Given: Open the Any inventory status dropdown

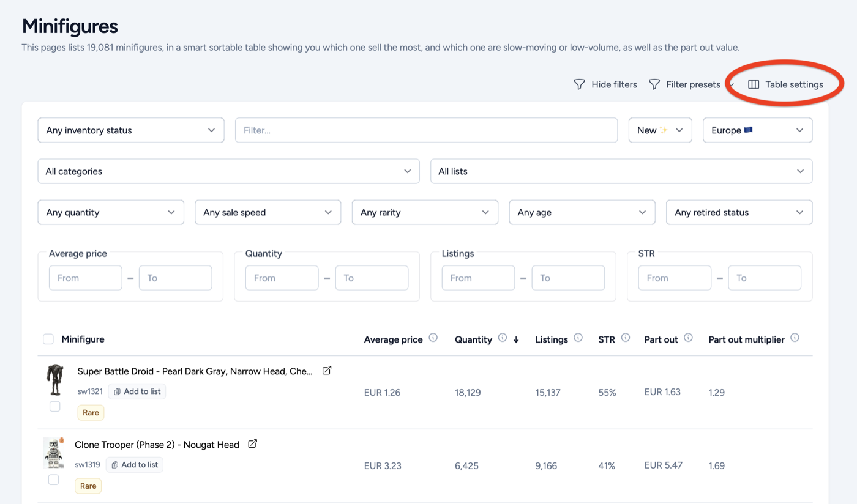Looking at the screenshot, I should 131,130.
